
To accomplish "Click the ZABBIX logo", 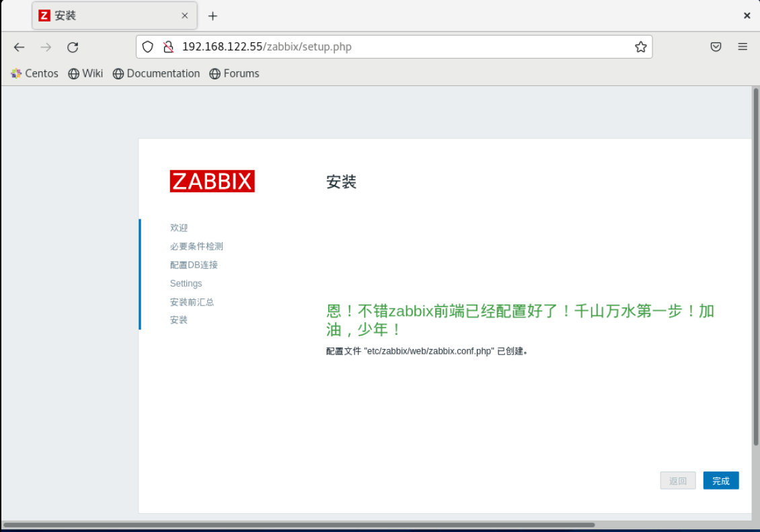I will [x=212, y=181].
